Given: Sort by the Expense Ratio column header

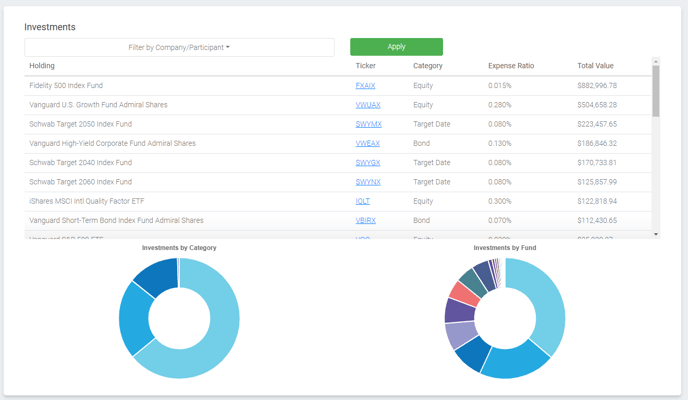Looking at the screenshot, I should (510, 66).
